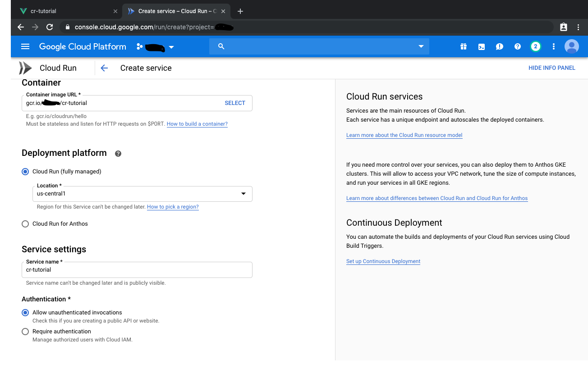
Task: Open the send feedback icon
Action: pos(500,46)
